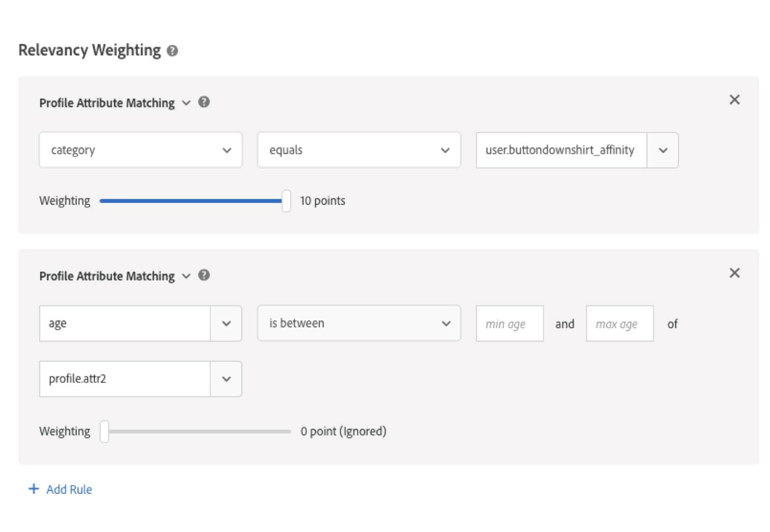The height and width of the screenshot is (532, 770).
Task: Click the 10 points weighting slider handle
Action: (286, 200)
